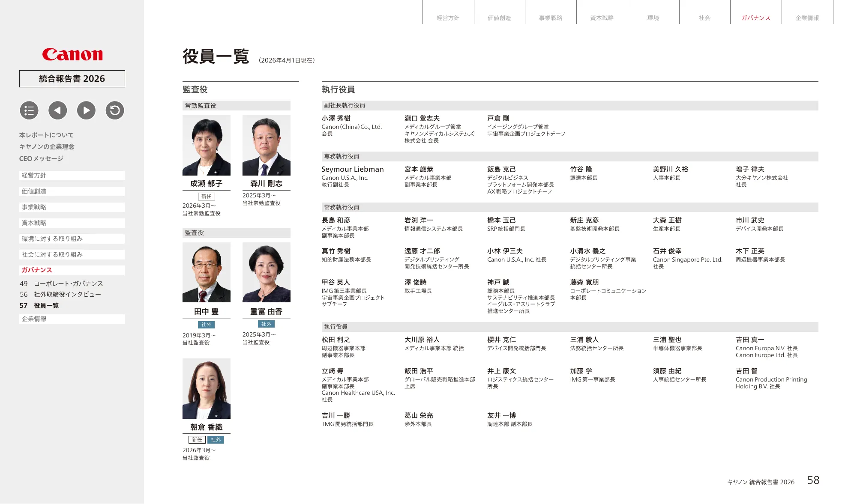The image size is (857, 504).
Task: Click the 専務執行役員 section header
Action: [x=570, y=156]
